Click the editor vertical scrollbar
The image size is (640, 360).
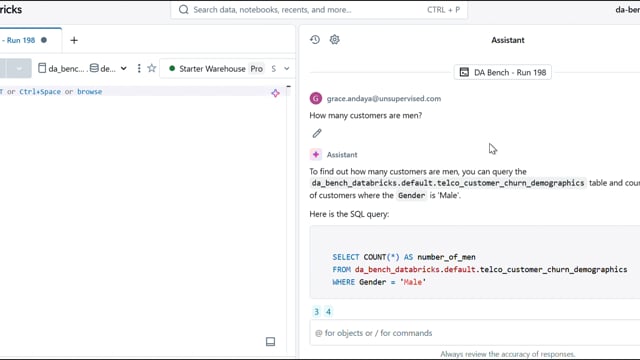pos(289,220)
